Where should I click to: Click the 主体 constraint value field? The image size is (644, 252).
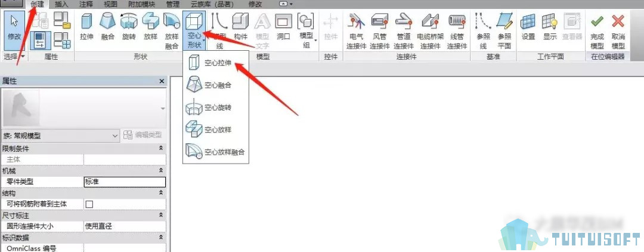coord(125,159)
